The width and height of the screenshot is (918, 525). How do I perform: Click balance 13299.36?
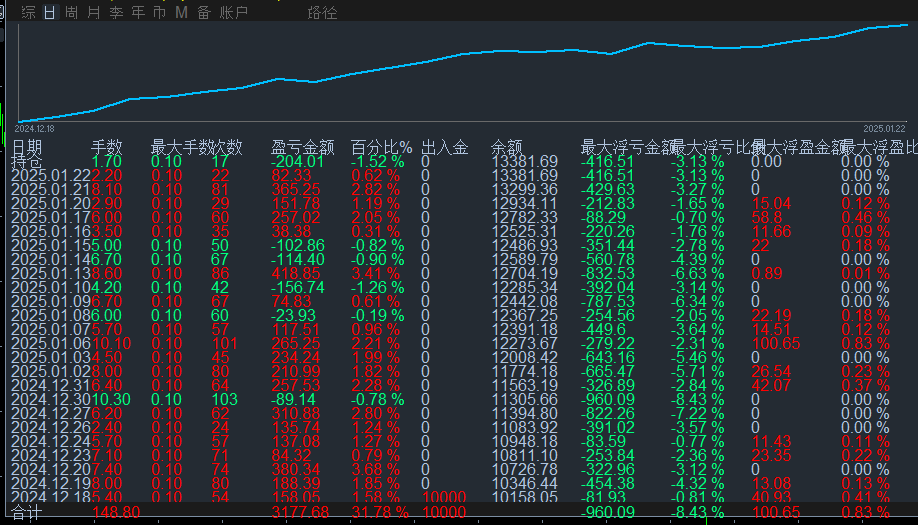coord(525,190)
